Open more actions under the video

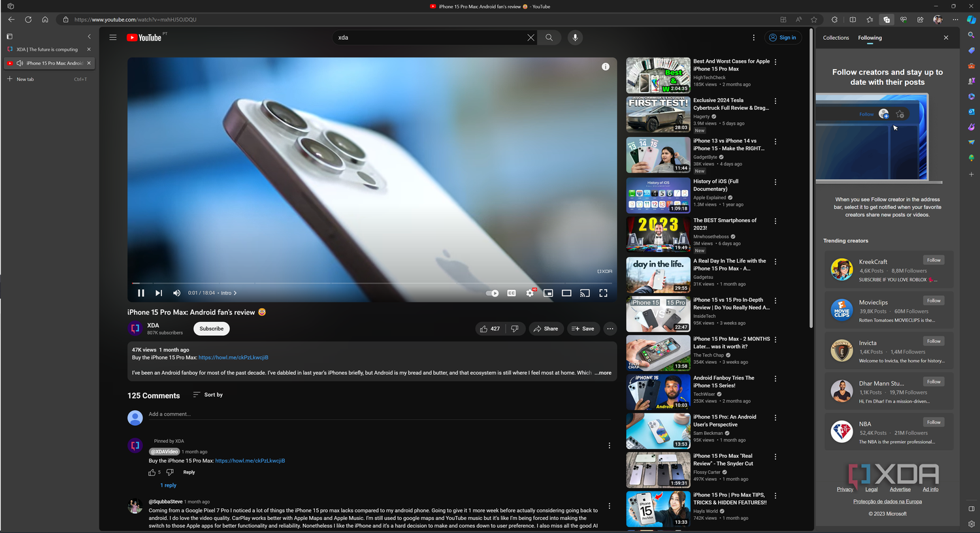610,329
